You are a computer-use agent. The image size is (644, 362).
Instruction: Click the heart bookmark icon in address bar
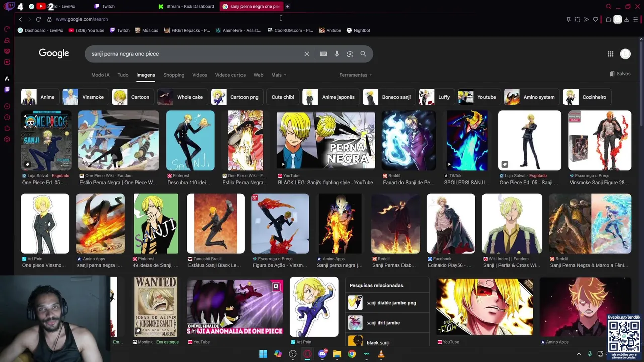pyautogui.click(x=596, y=19)
